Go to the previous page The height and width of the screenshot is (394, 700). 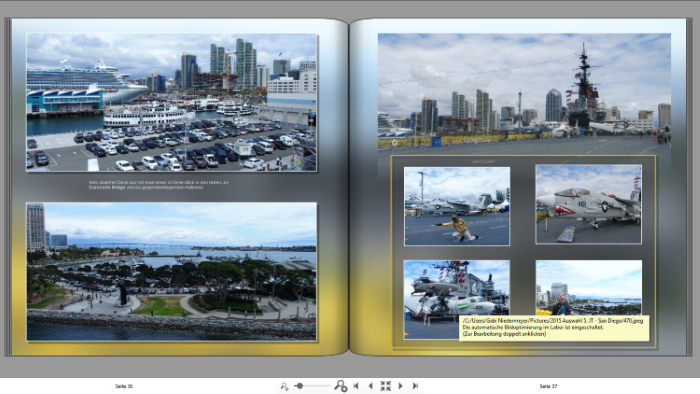(371, 386)
